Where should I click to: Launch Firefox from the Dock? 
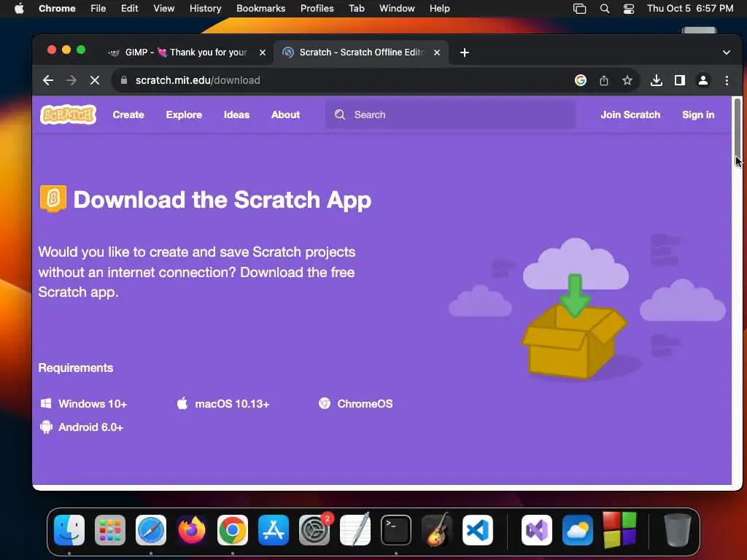192,530
